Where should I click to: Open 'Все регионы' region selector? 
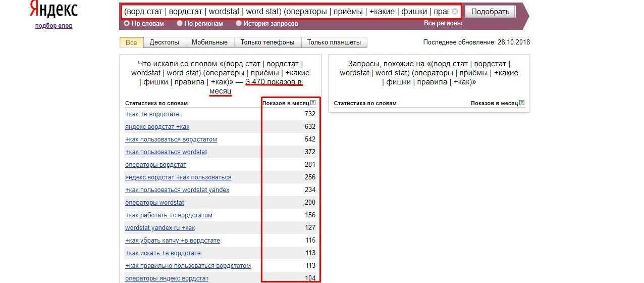coord(443,23)
